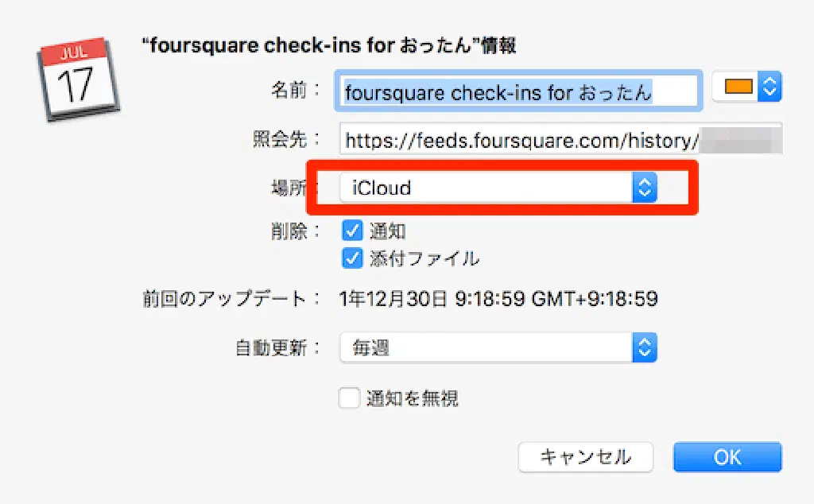Uncheck the 添付ファイル checkbox

[x=352, y=258]
